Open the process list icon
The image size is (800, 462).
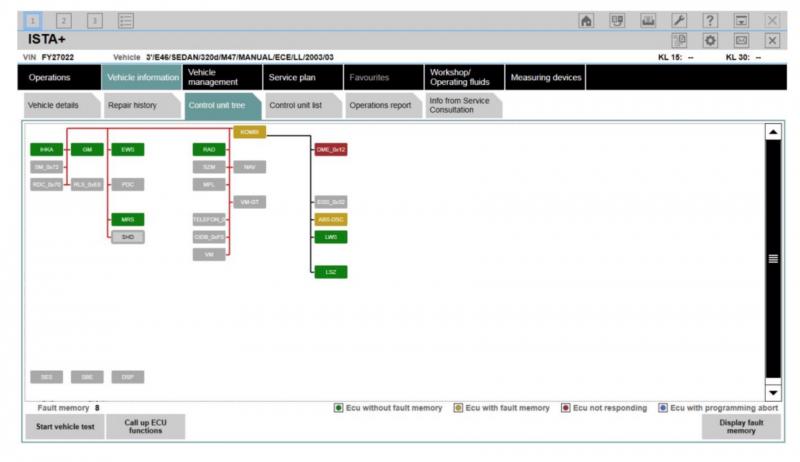pyautogui.click(x=126, y=21)
